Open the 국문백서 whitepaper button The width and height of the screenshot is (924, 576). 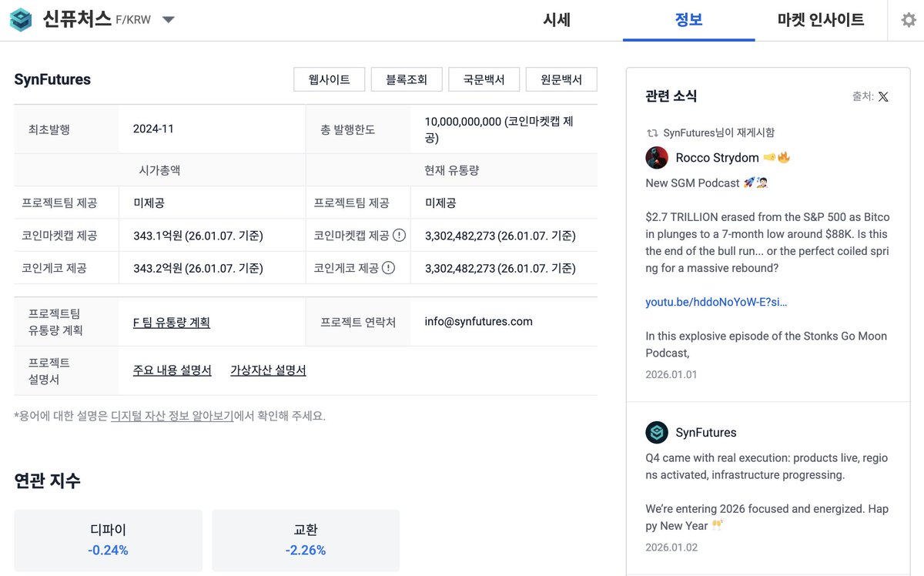pyautogui.click(x=484, y=79)
